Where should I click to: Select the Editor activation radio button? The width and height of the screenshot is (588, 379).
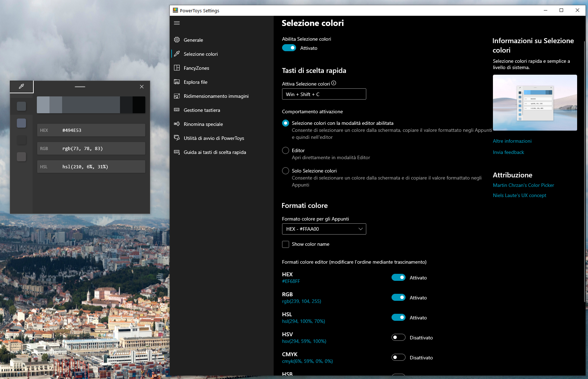coord(286,150)
